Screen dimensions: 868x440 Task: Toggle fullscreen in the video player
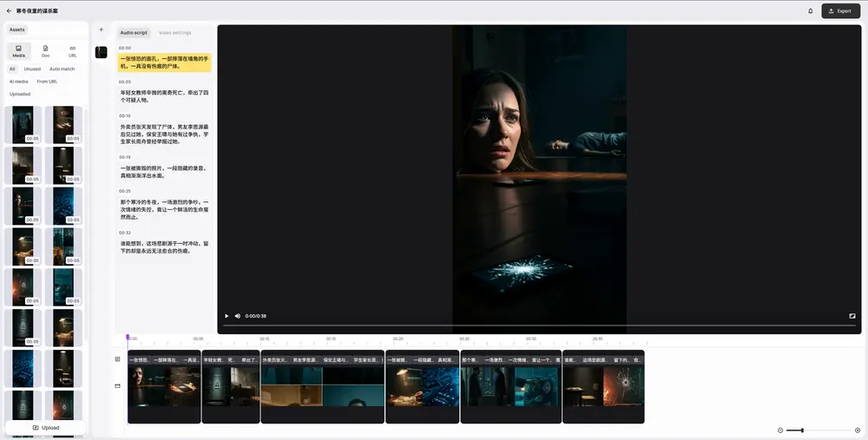[x=852, y=316]
